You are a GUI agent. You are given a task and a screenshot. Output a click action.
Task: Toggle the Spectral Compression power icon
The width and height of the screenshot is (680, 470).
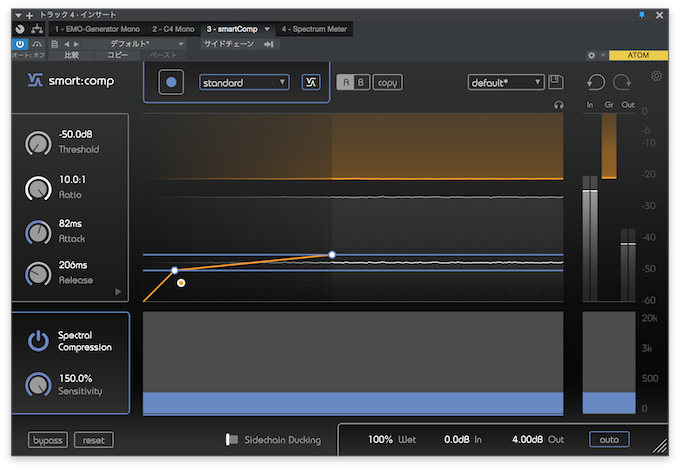point(38,341)
